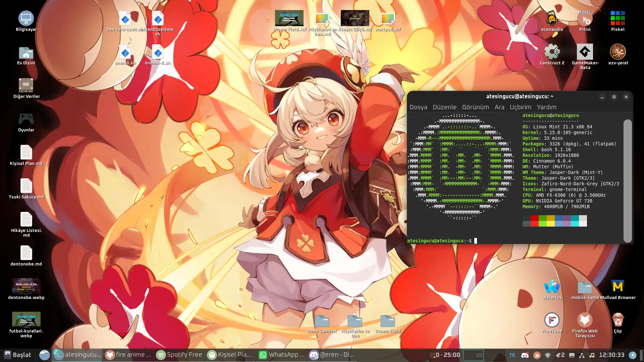Image resolution: width=644 pixels, height=362 pixels.
Task: Click the terminal prompt input line
Action: tap(515, 241)
